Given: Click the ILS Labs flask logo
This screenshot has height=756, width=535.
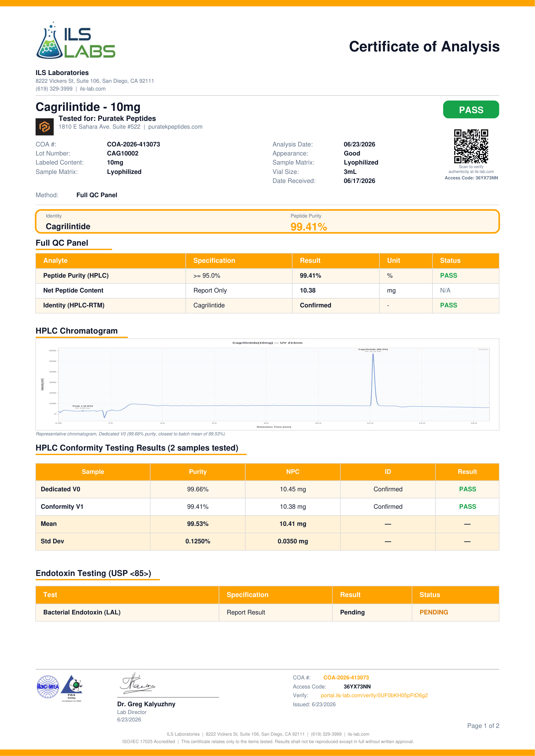Looking at the screenshot, I should (x=75, y=40).
